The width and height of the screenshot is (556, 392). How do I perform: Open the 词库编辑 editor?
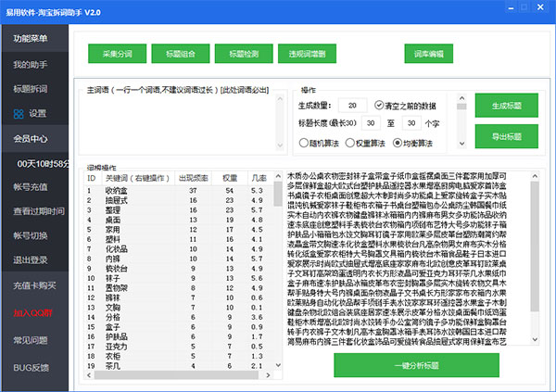coord(429,54)
